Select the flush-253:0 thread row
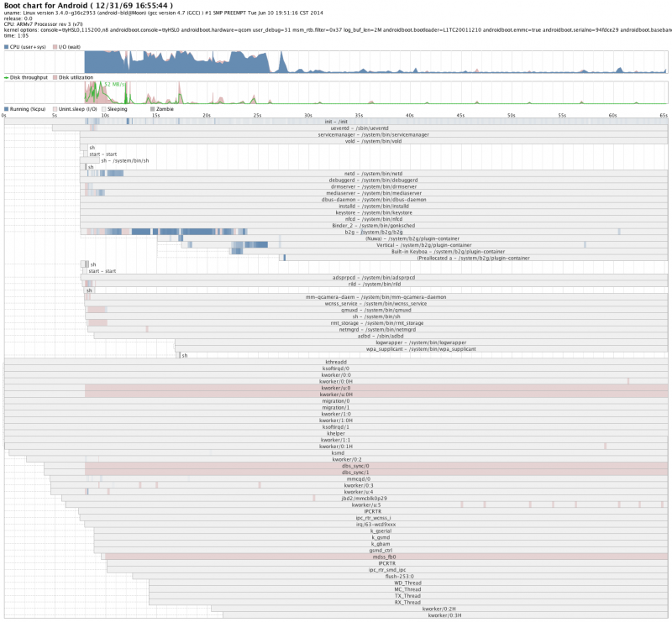Screen dimensions: 672x622 [400, 576]
